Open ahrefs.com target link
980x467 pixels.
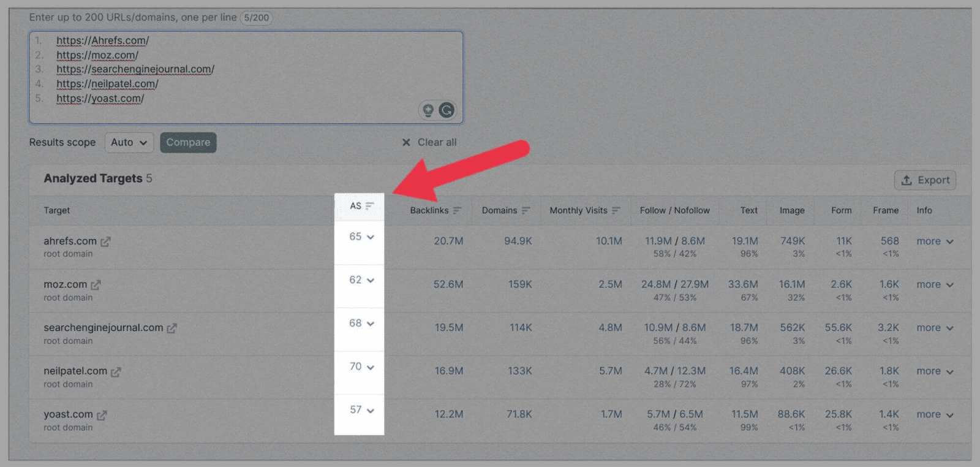point(70,241)
